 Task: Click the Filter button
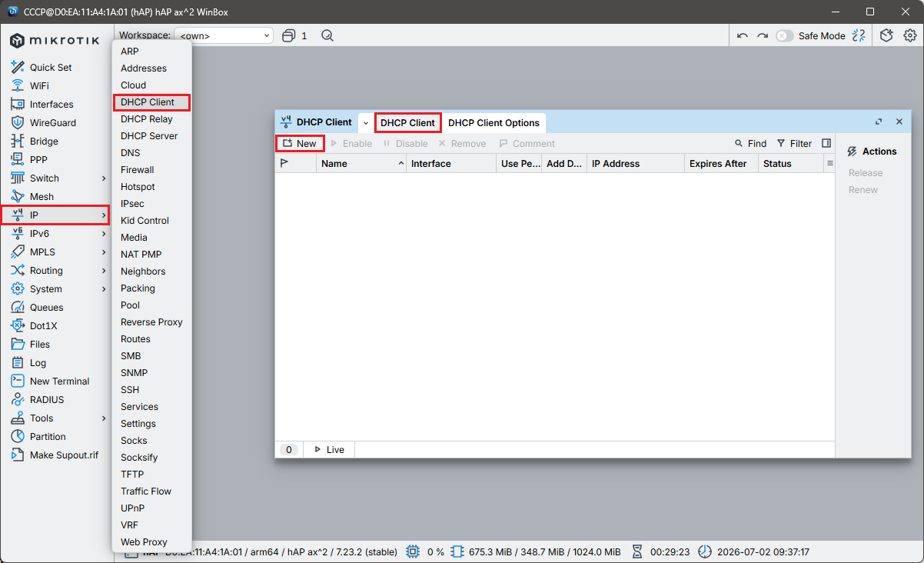pyautogui.click(x=794, y=143)
